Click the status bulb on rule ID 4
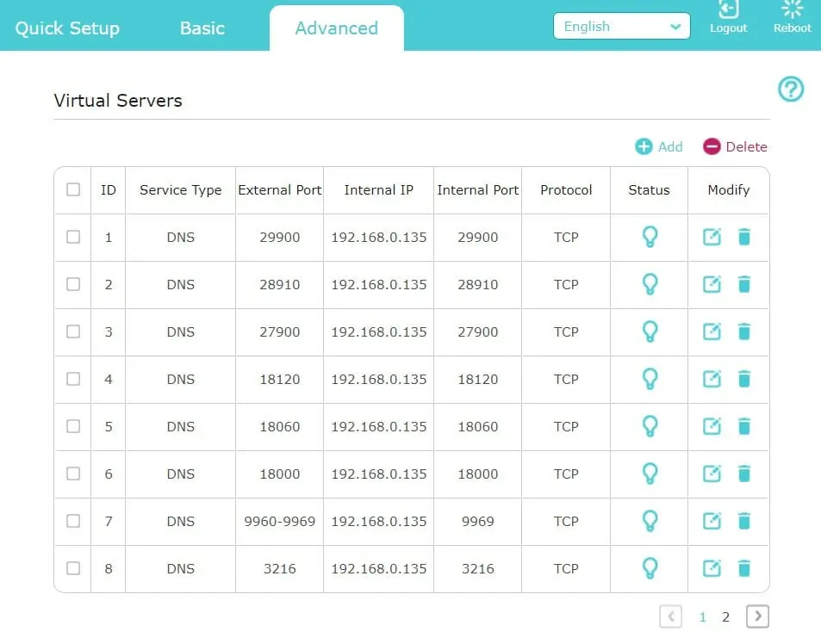The width and height of the screenshot is (821, 644). tap(648, 379)
